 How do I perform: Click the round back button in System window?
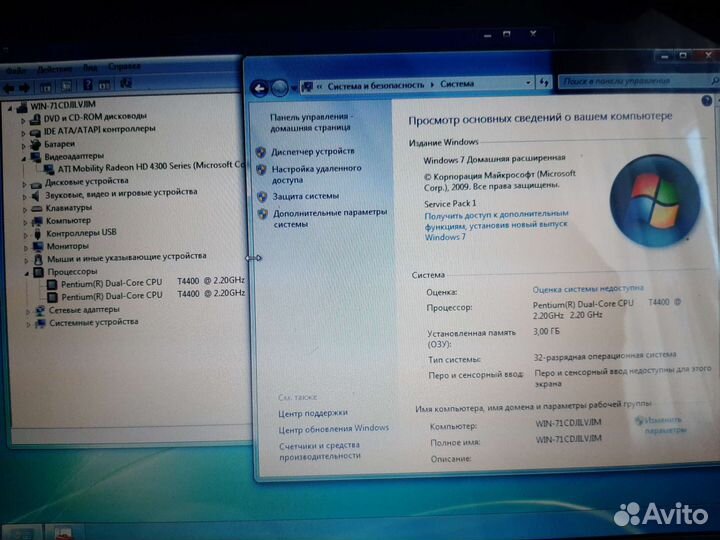259,88
